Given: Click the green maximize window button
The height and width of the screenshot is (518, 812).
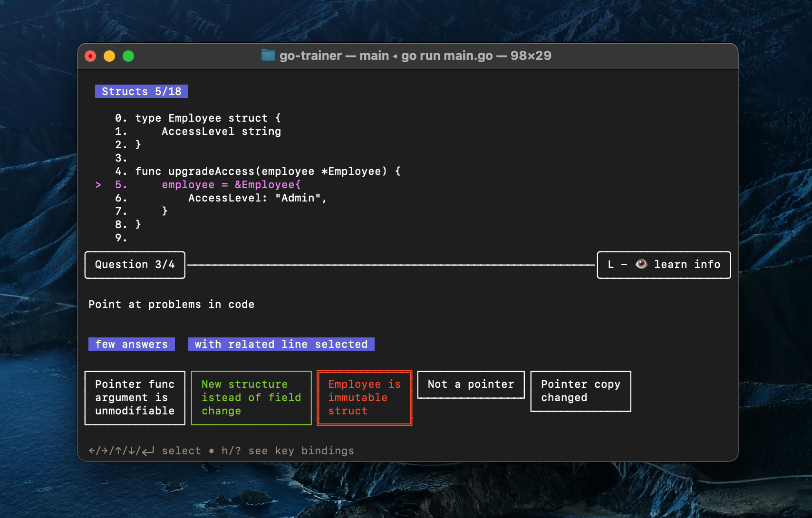Looking at the screenshot, I should click(x=128, y=56).
